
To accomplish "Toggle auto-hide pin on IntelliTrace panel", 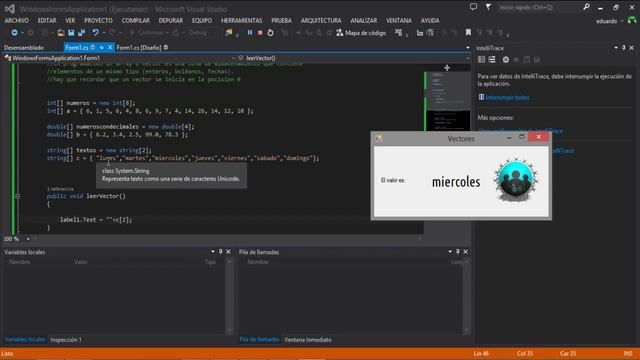I will point(624,48).
